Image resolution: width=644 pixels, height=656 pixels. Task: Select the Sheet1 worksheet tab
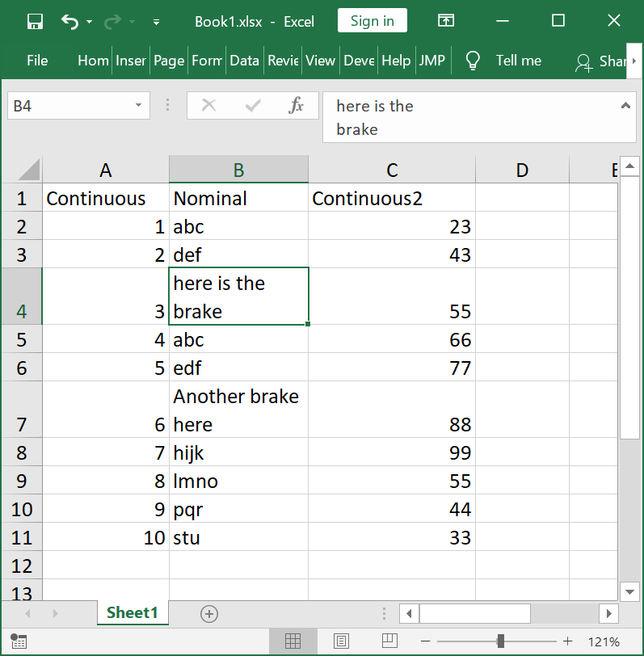point(133,612)
